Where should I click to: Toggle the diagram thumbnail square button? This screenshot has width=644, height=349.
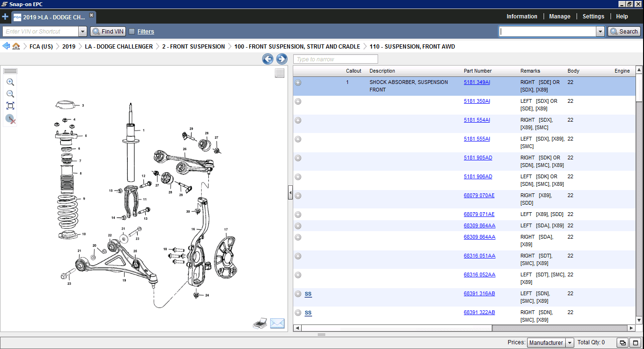click(280, 73)
